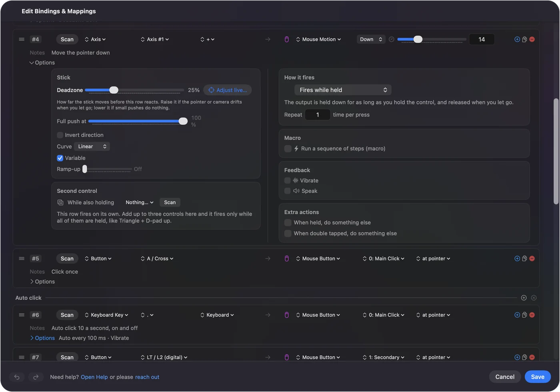Click the drag handle for row #6

[22, 315]
